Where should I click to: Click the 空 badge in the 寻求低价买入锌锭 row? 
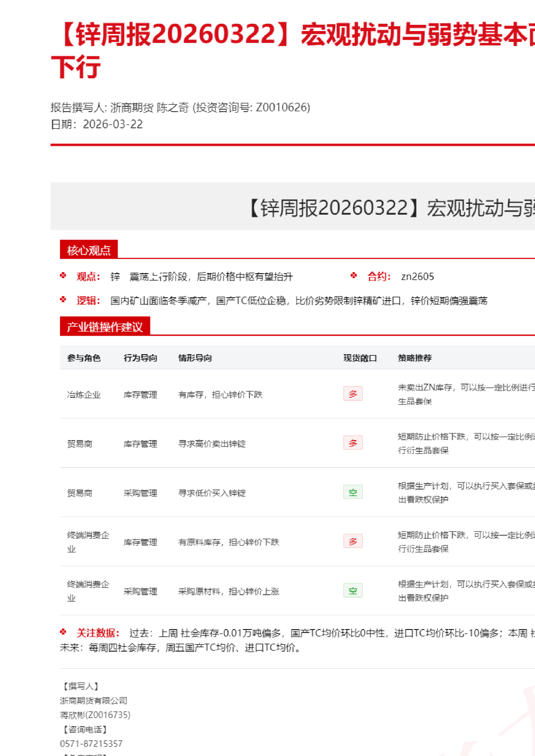pyautogui.click(x=353, y=492)
